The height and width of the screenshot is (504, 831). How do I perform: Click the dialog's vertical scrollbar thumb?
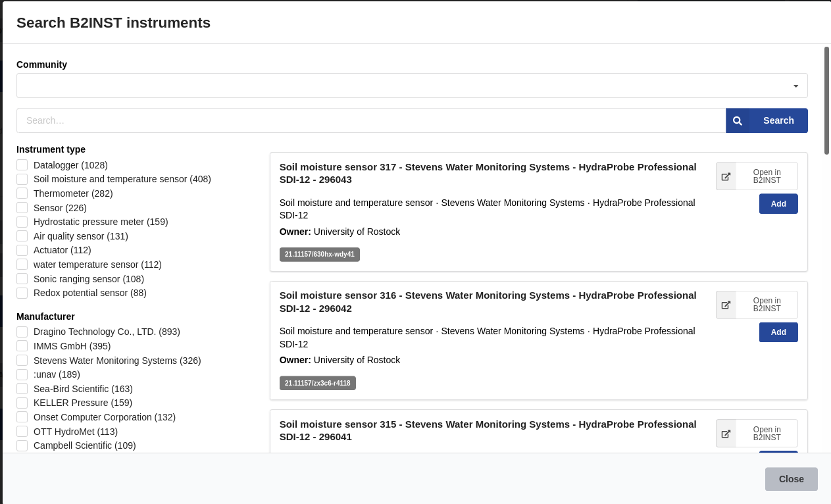[826, 101]
